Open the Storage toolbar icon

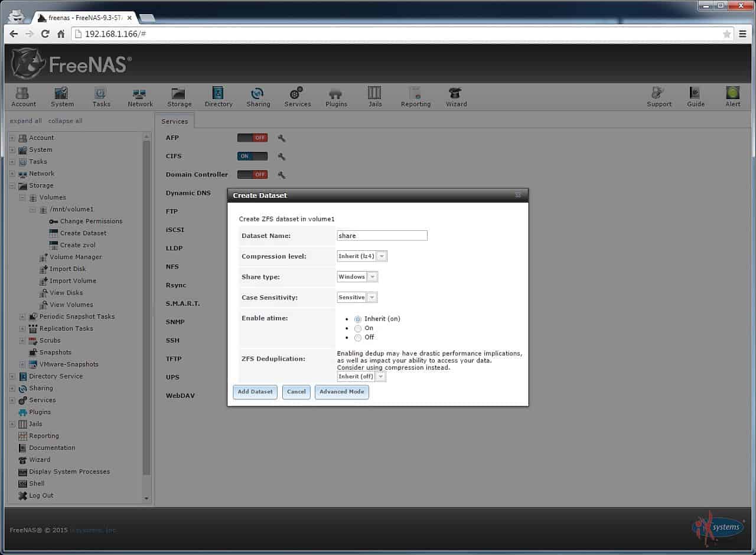[179, 97]
